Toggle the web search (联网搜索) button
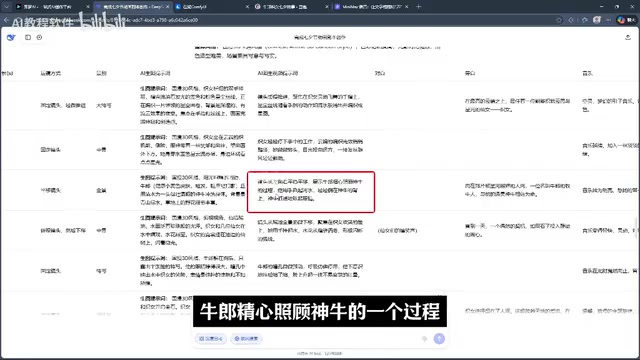The width and height of the screenshot is (640, 360). 247,339
